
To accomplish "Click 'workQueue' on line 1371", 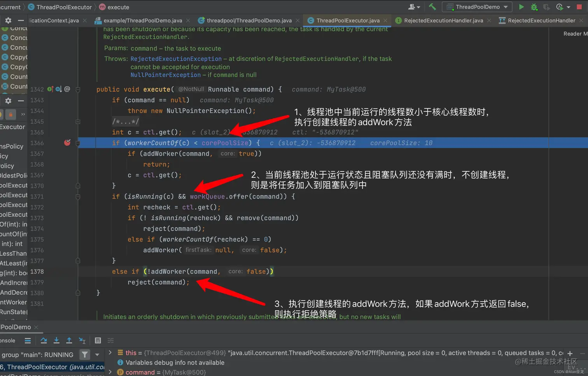I will [207, 196].
